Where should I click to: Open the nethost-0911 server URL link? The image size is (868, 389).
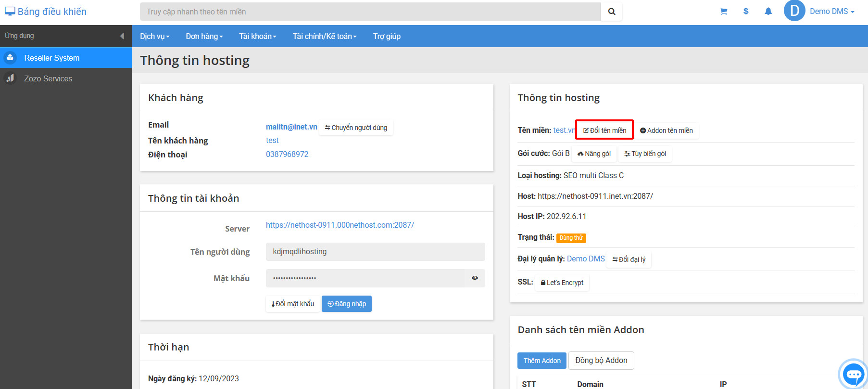coord(340,225)
